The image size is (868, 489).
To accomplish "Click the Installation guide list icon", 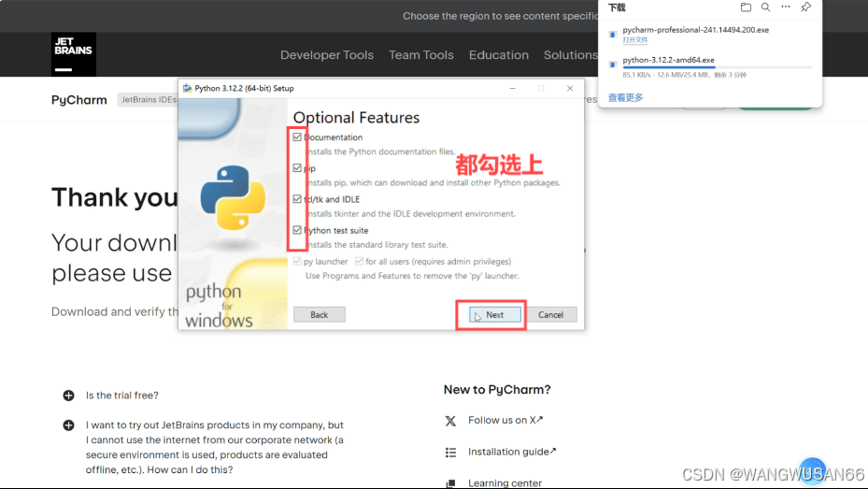I will click(450, 453).
